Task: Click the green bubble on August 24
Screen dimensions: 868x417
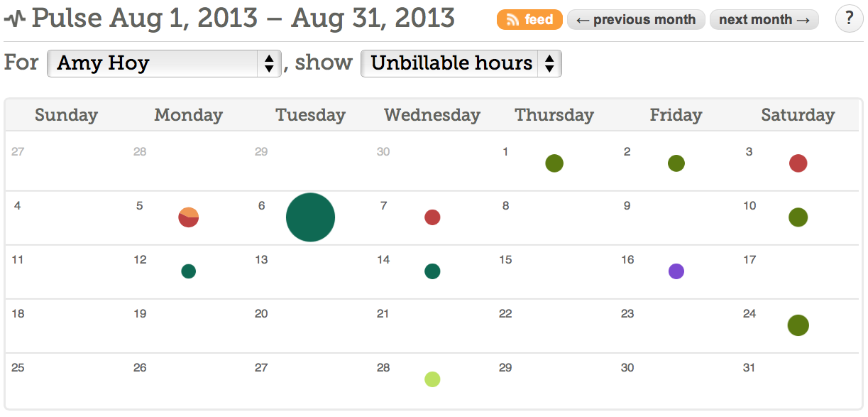Action: click(x=798, y=325)
